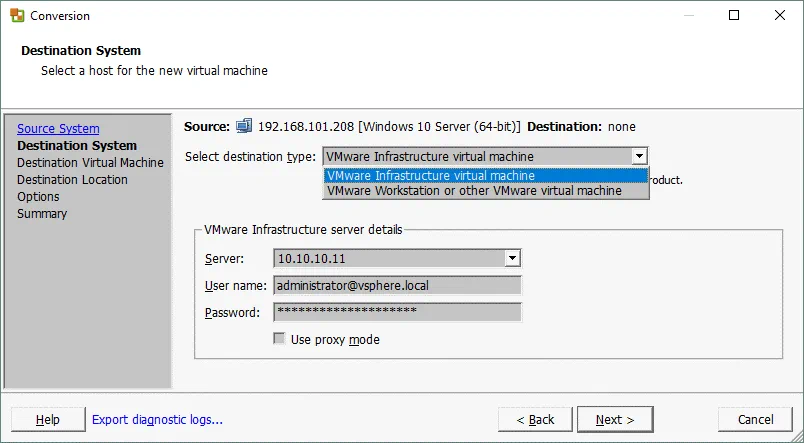
Task: Open Export diagnostic logs link
Action: pyautogui.click(x=157, y=420)
